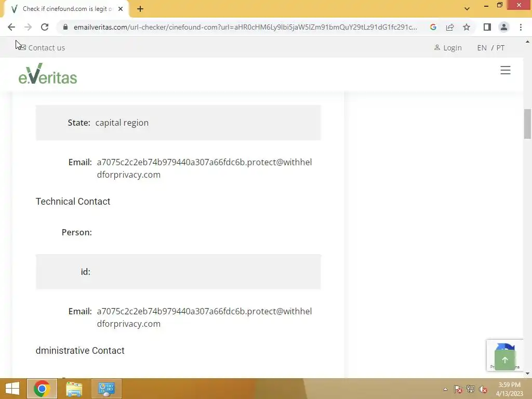Click the page scrollbar thumb
This screenshot has height=399, width=532.
(527, 124)
